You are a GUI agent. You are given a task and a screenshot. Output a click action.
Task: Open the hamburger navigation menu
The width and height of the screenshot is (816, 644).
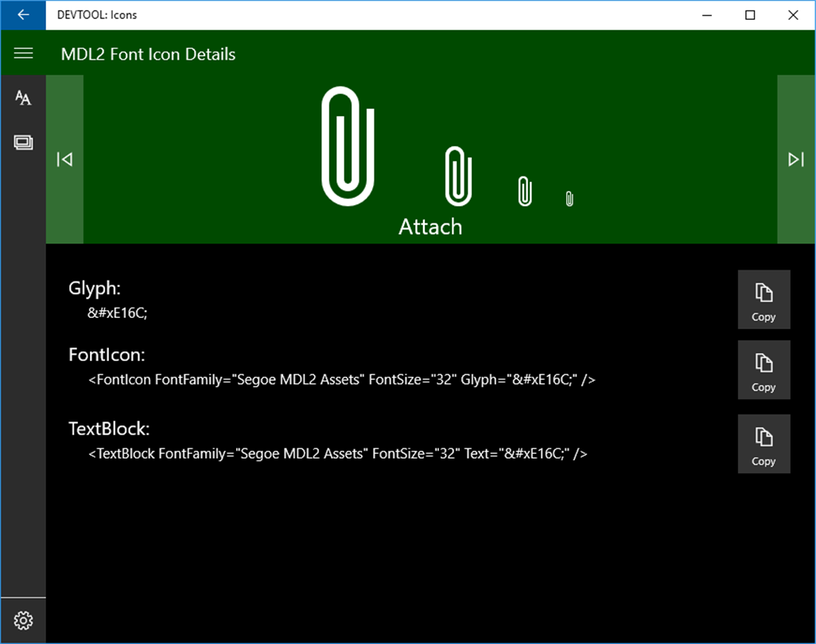pos(23,53)
